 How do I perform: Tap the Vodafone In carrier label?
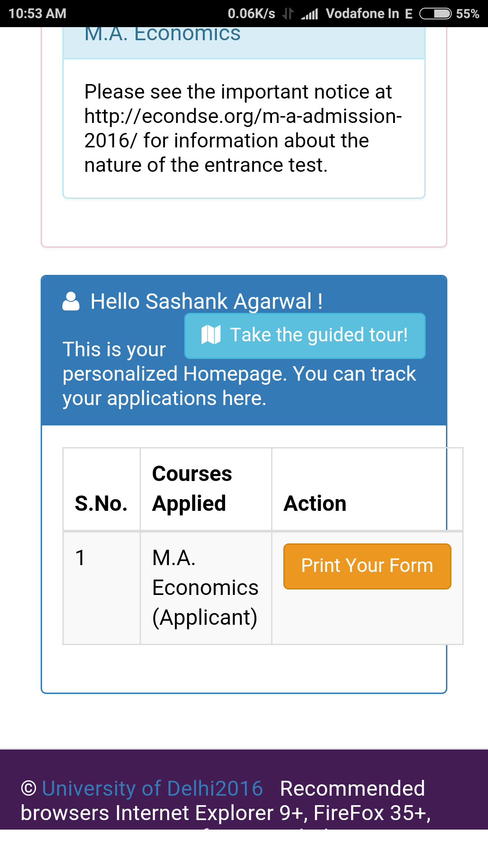(x=362, y=14)
